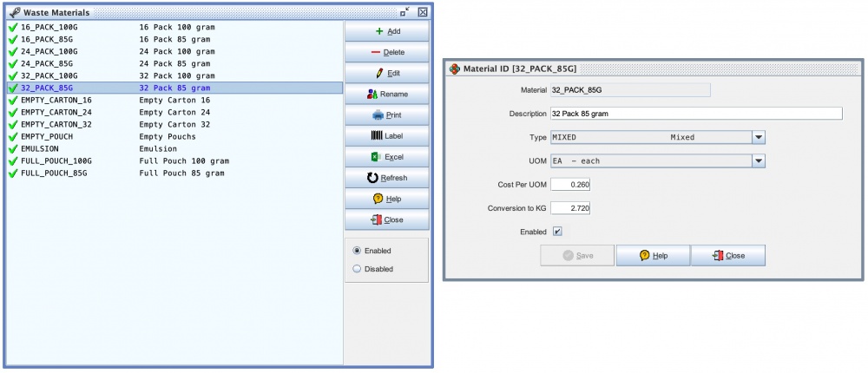Select the Enabled radio button
Screen dimensions: 868x373
[x=357, y=251]
